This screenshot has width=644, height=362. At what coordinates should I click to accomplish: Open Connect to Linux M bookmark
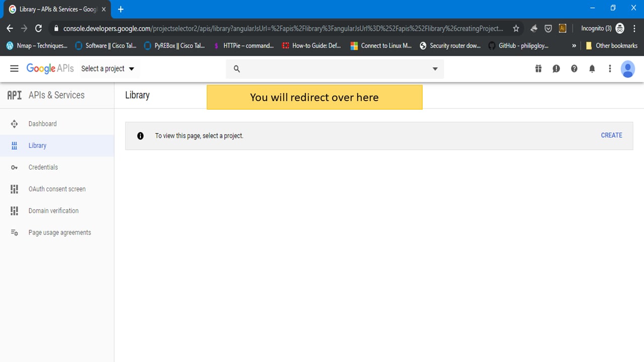(x=381, y=46)
